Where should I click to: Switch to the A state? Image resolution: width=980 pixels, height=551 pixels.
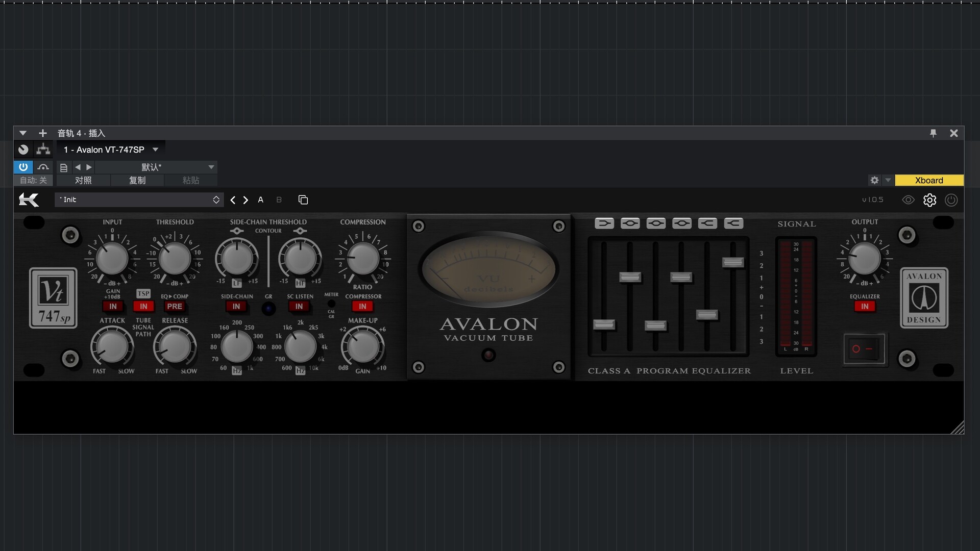(261, 200)
